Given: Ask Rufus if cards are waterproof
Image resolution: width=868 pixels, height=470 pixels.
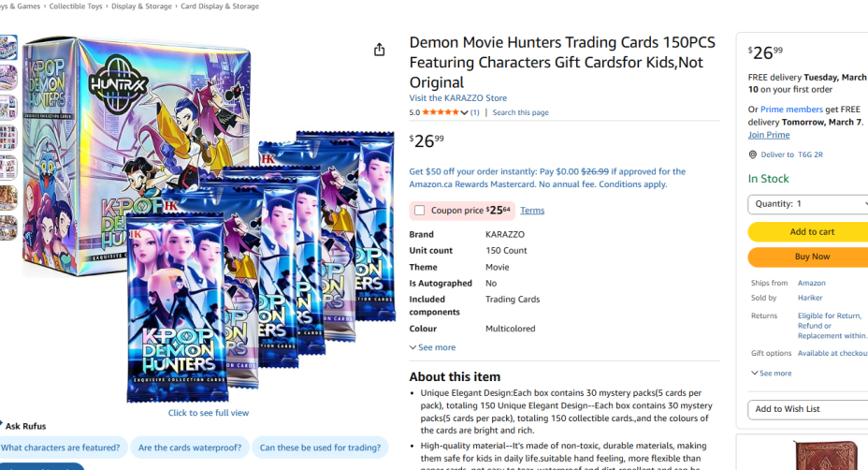Looking at the screenshot, I should (190, 448).
